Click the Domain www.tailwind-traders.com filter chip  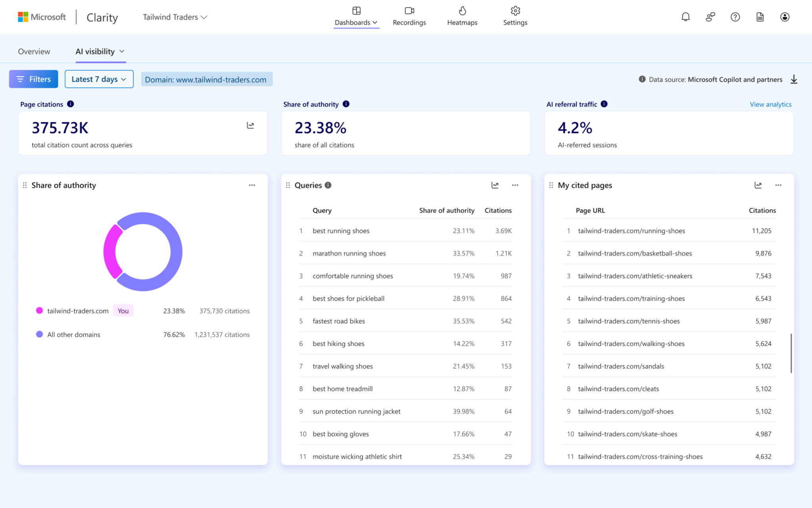click(207, 79)
